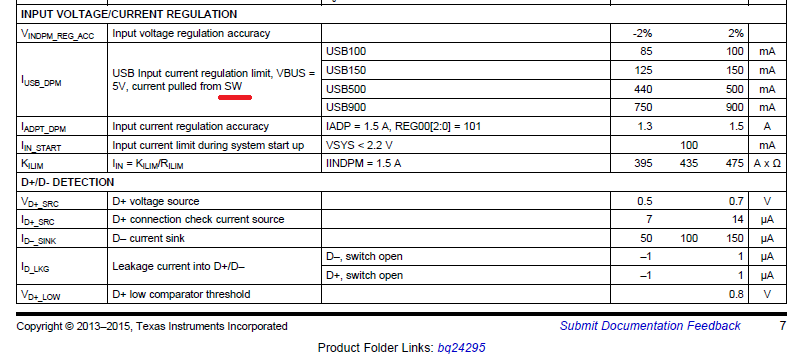Click the red underlined SW text
The height and width of the screenshot is (361, 795).
point(233,87)
